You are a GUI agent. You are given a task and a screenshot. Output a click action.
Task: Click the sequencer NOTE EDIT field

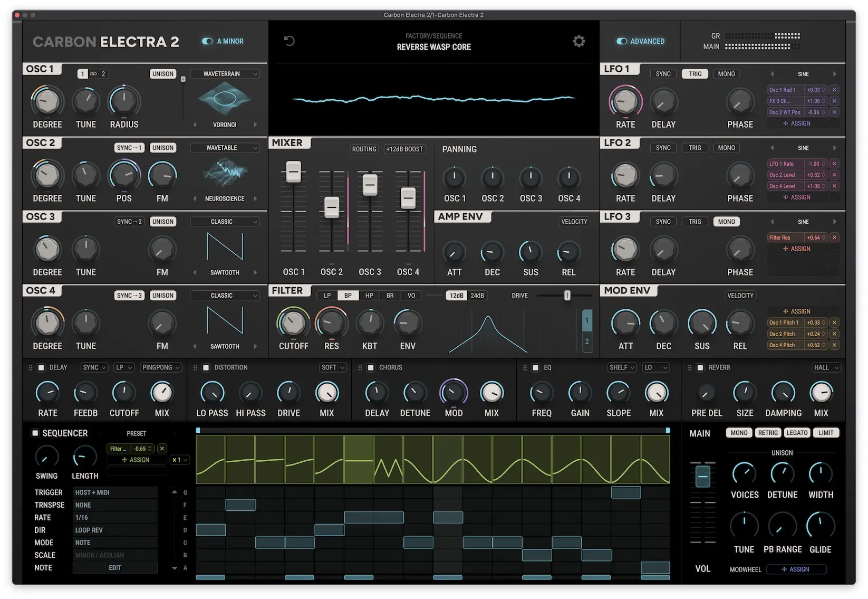coord(115,568)
